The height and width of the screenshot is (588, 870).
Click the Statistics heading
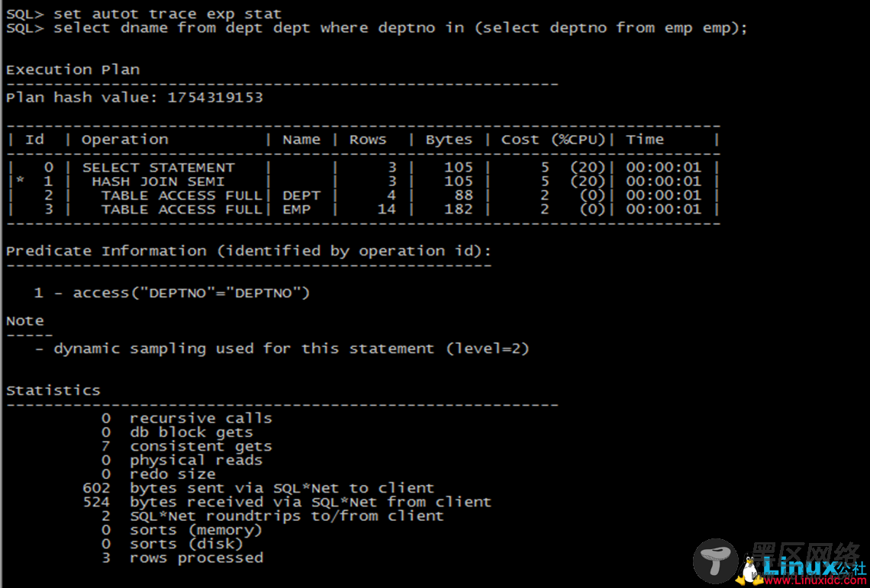(x=53, y=390)
